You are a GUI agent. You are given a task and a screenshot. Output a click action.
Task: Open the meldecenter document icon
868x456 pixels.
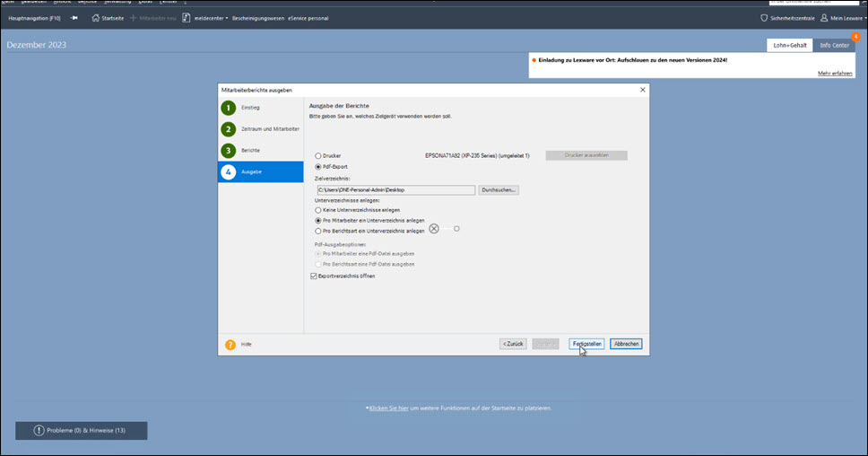coord(186,17)
